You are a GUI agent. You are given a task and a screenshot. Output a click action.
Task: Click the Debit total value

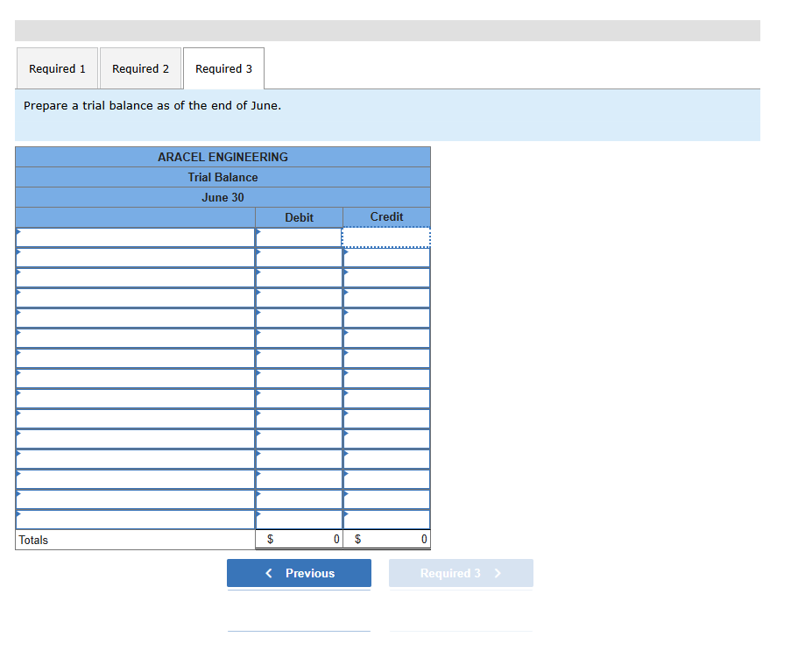[299, 539]
